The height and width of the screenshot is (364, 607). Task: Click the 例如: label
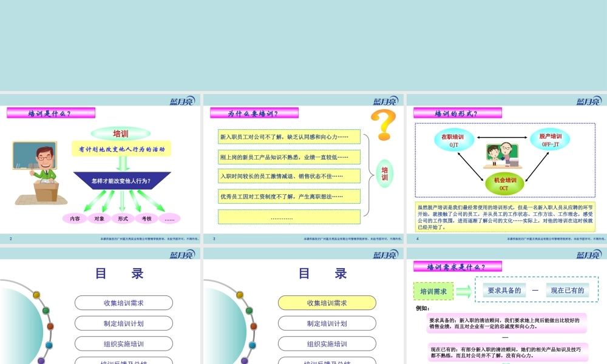coord(422,308)
